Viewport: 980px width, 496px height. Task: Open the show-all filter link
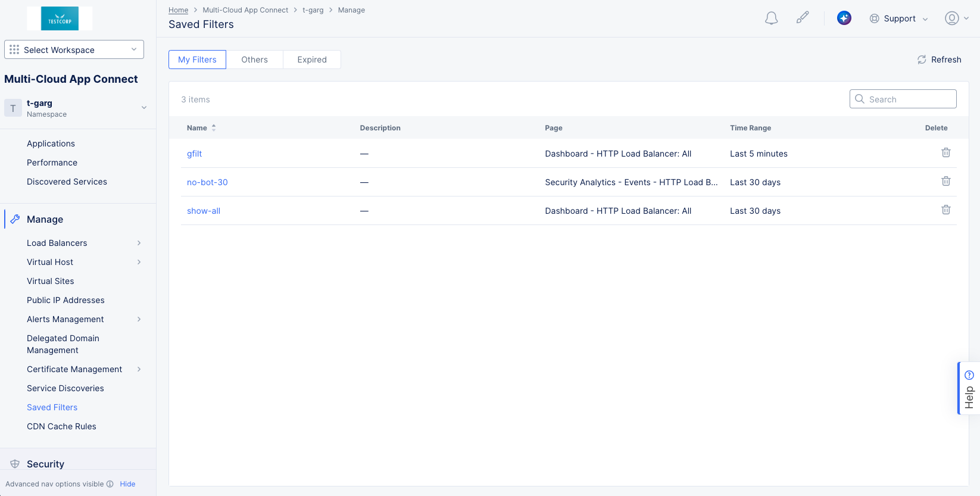tap(204, 211)
